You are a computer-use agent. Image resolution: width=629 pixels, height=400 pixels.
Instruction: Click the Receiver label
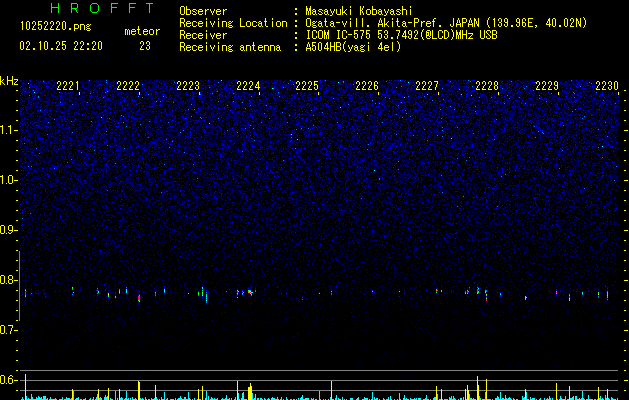(x=203, y=35)
